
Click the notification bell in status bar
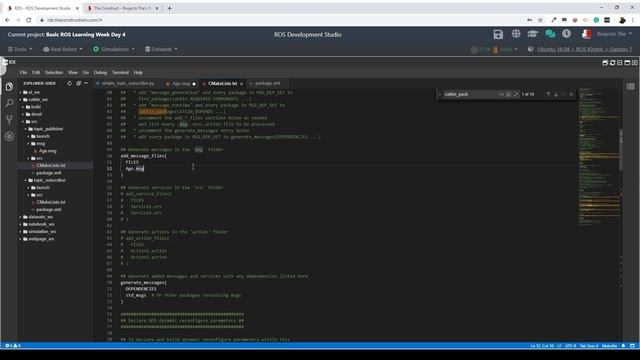coord(623,346)
